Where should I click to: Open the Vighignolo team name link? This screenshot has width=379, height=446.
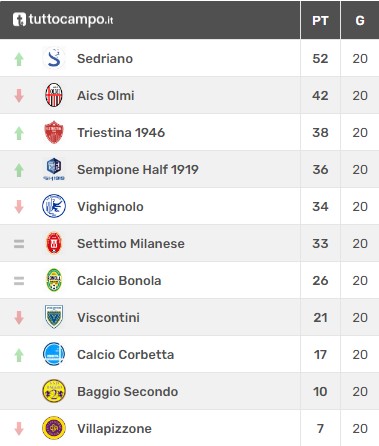(x=110, y=207)
